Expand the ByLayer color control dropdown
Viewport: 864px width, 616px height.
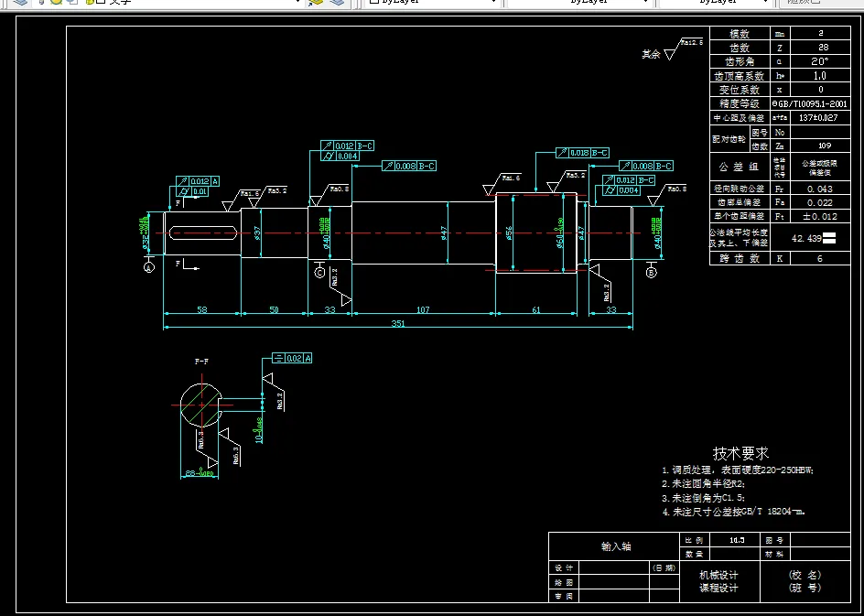pyautogui.click(x=492, y=2)
